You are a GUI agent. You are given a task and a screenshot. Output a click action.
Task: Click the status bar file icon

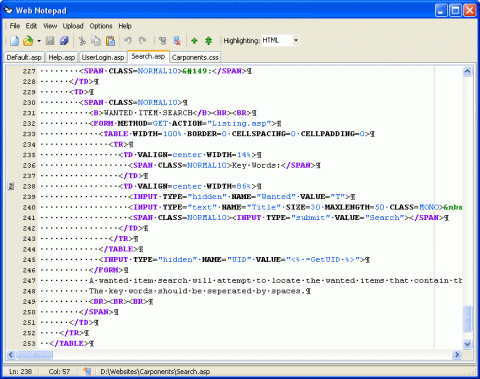(x=87, y=371)
